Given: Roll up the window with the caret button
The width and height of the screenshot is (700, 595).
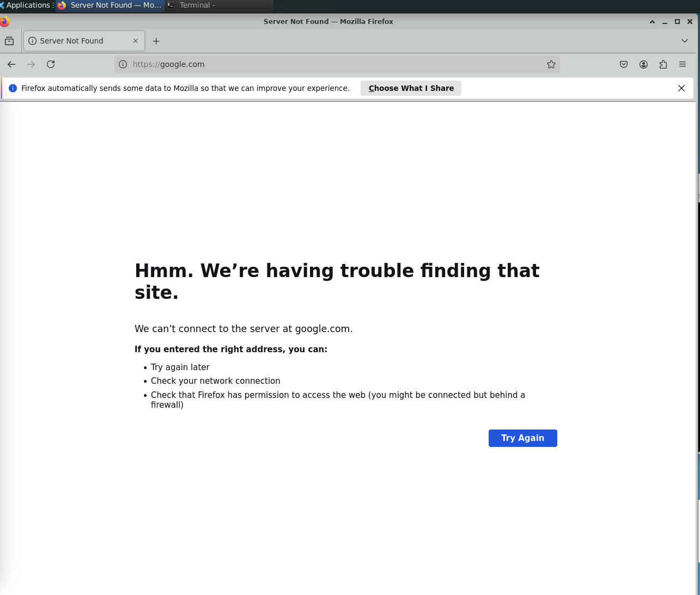Looking at the screenshot, I should 652,22.
